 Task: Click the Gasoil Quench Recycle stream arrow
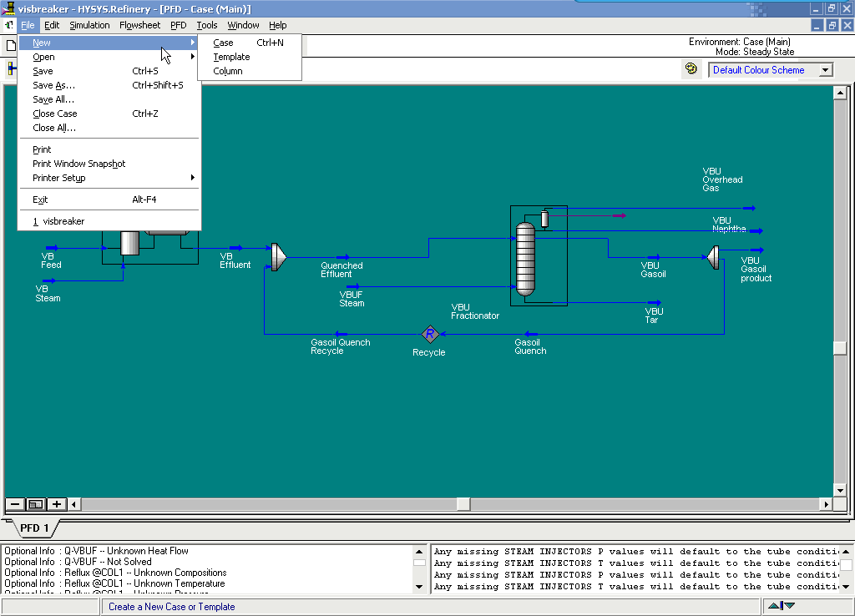pyautogui.click(x=341, y=334)
